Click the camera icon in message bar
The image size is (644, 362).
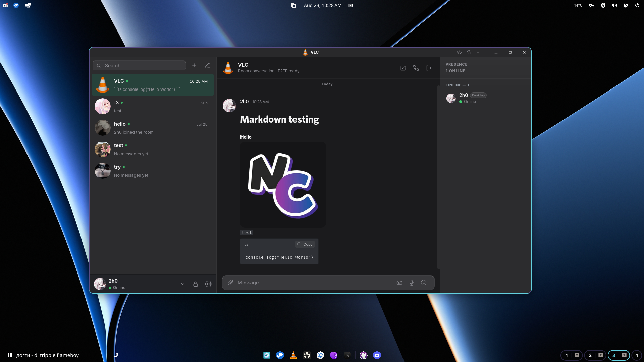(399, 283)
